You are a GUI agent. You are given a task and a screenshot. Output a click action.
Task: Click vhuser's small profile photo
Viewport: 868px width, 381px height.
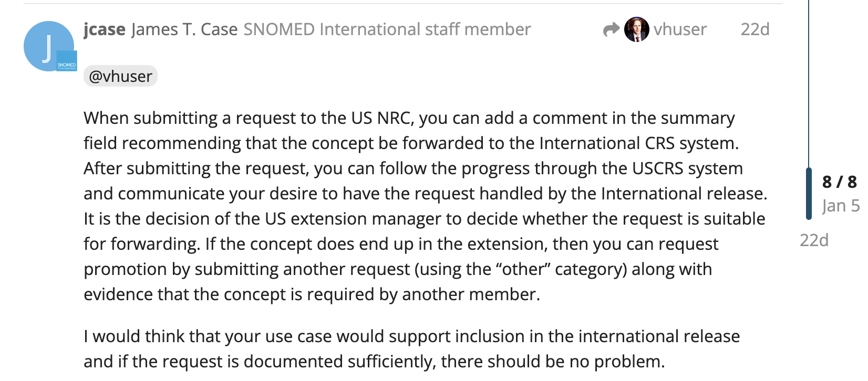636,29
